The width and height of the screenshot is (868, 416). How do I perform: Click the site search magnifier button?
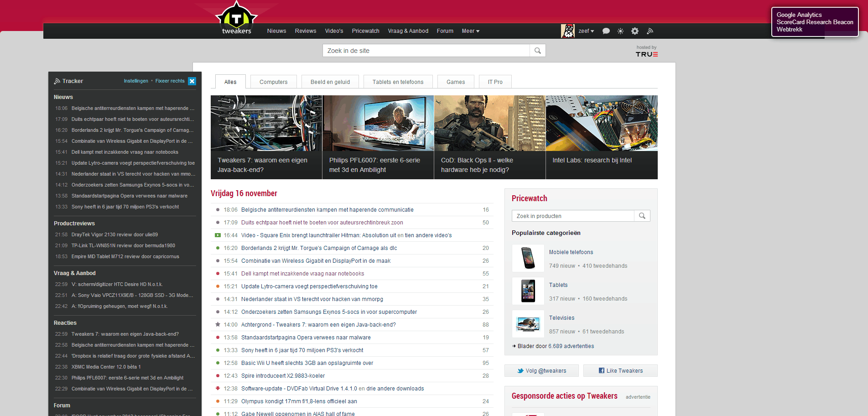click(x=538, y=51)
